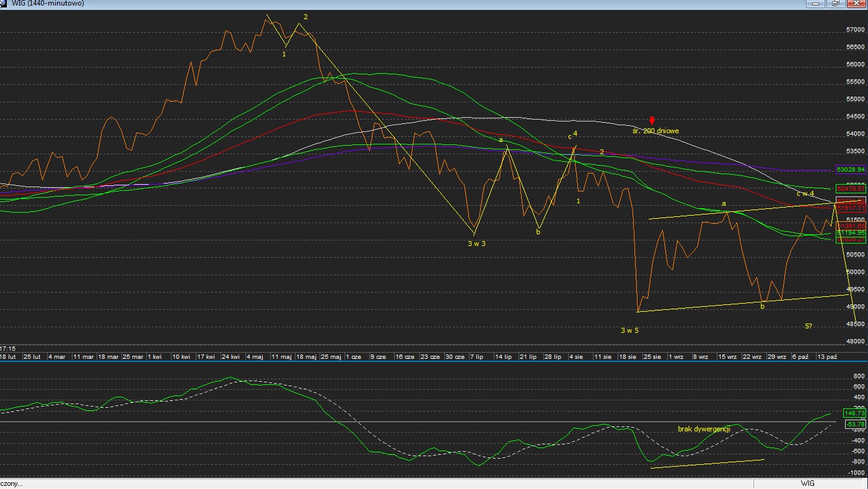The image size is (868, 489).
Task: Click the '13 paź' date axis label
Action: pos(827,357)
